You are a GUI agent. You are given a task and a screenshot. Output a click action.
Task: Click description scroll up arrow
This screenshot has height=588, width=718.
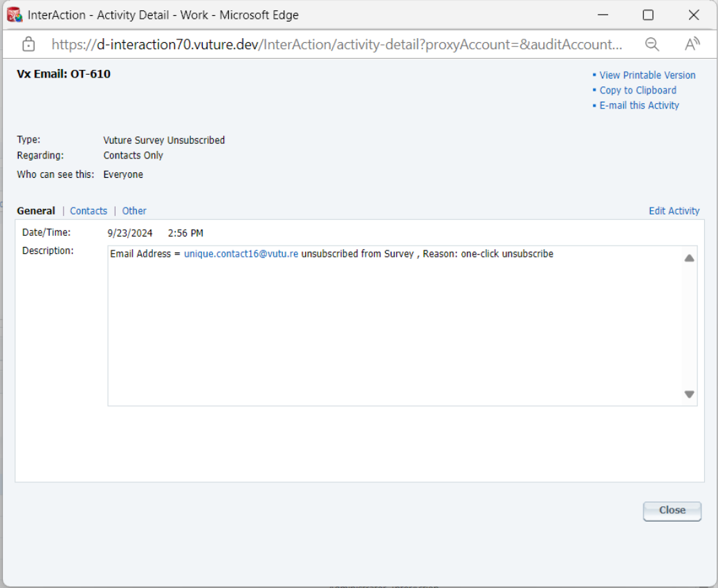tap(689, 258)
